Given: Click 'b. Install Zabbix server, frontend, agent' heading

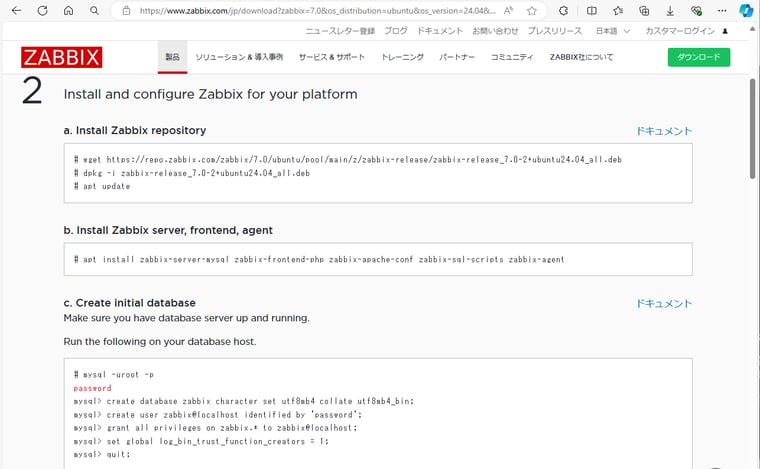Looking at the screenshot, I should tap(168, 230).
